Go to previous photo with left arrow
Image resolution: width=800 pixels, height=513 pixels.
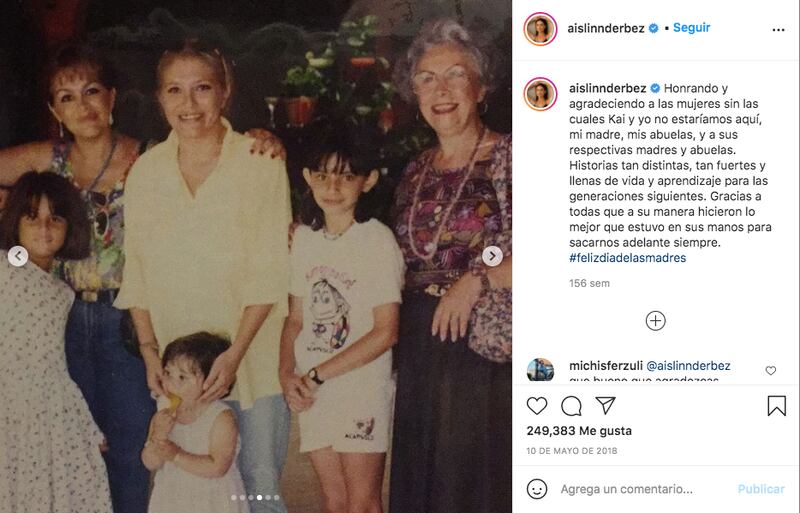point(18,256)
